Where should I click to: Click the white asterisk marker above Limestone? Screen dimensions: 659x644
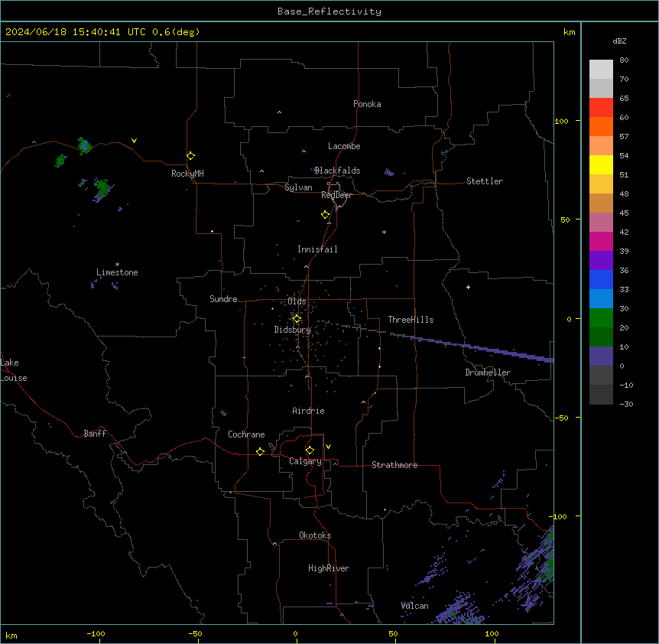pos(117,265)
